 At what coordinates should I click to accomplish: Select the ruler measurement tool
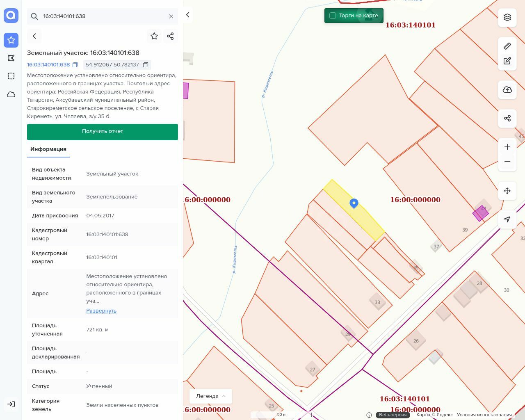point(507,46)
